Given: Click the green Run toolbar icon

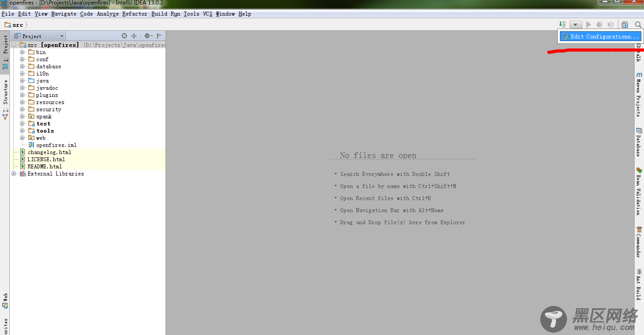Looking at the screenshot, I should click(x=589, y=25).
